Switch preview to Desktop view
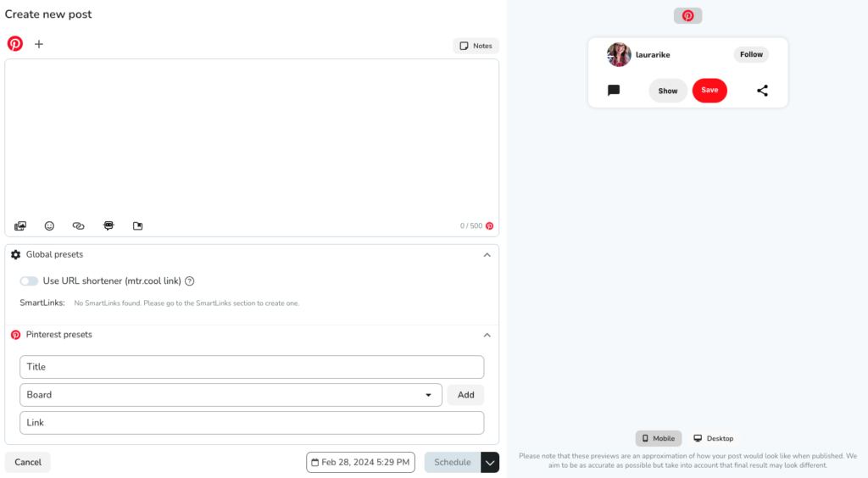Image resolution: width=868 pixels, height=478 pixels. pyautogui.click(x=713, y=438)
